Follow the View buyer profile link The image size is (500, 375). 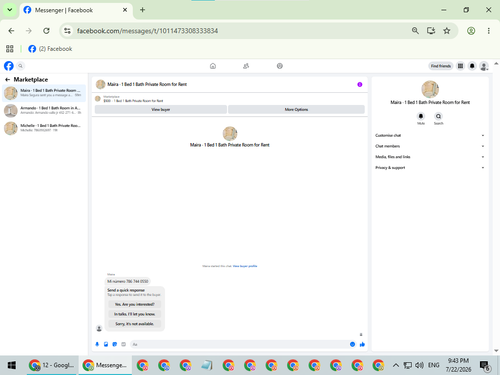(245, 266)
